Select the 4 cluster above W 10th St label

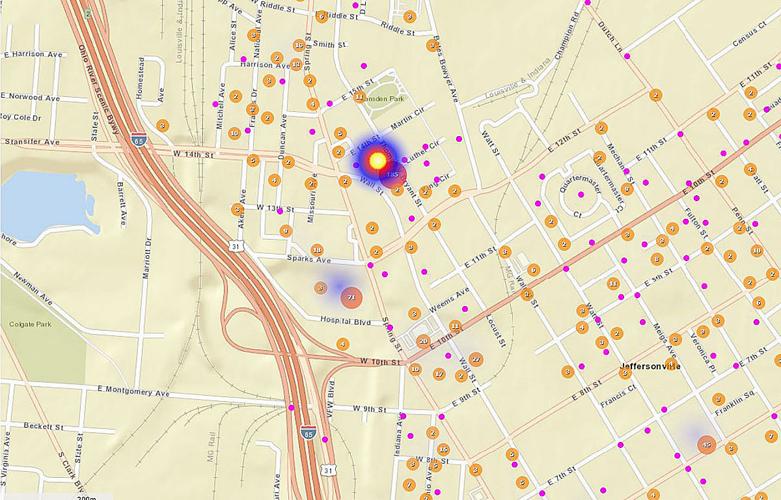pyautogui.click(x=343, y=344)
